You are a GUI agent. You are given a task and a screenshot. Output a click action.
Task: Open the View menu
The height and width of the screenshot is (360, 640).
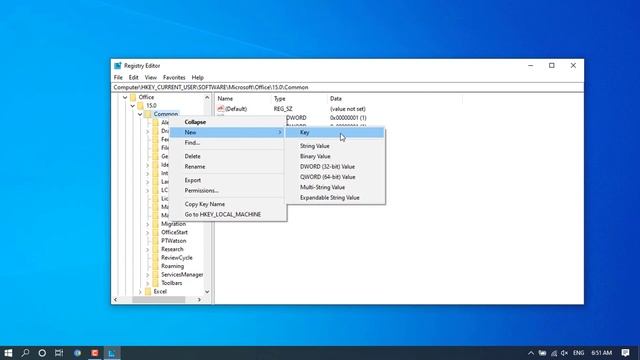point(151,77)
